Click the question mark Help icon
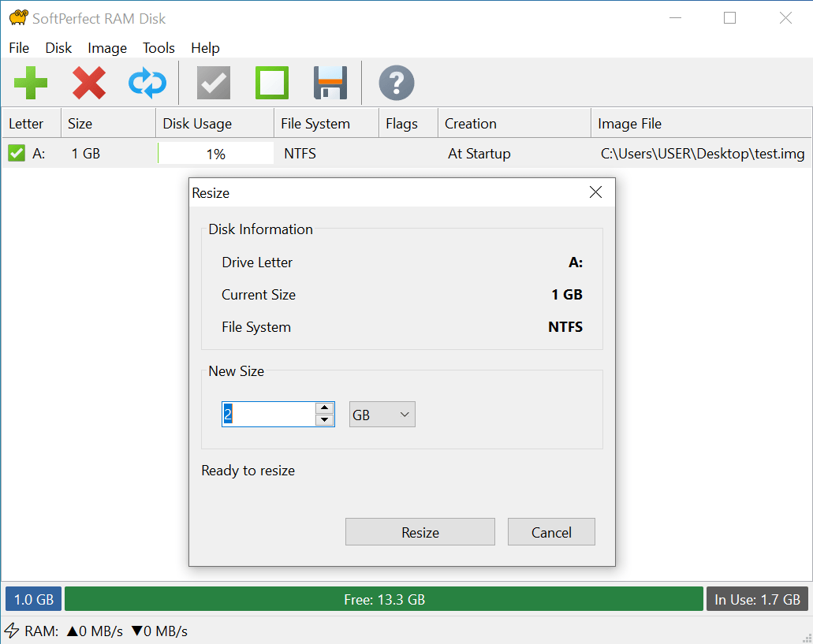The image size is (813, 644). [x=397, y=83]
